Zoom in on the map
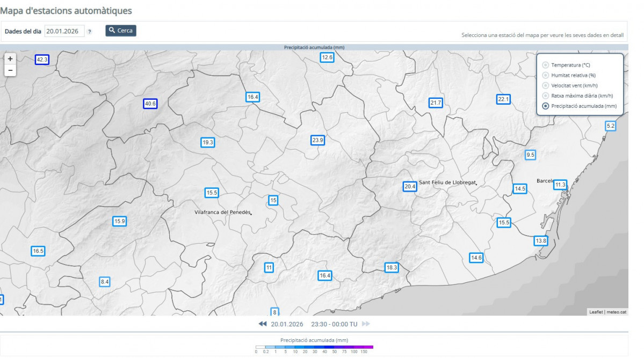 [x=10, y=59]
